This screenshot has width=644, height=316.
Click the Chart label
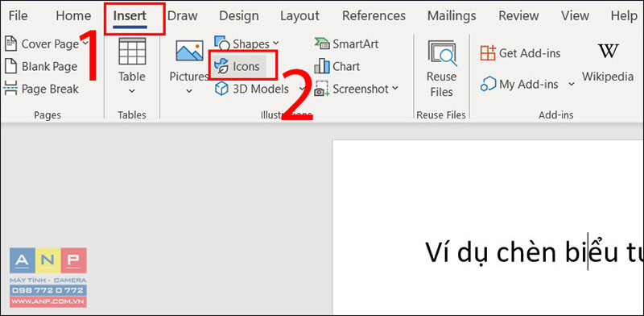346,66
